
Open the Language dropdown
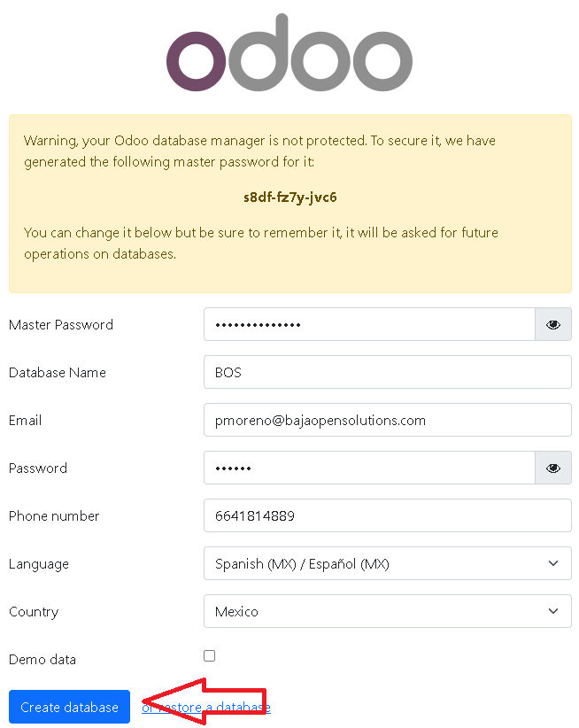point(388,563)
